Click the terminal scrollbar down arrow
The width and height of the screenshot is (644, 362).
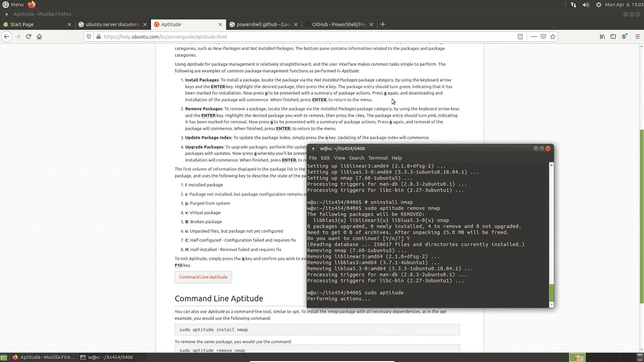tap(551, 304)
